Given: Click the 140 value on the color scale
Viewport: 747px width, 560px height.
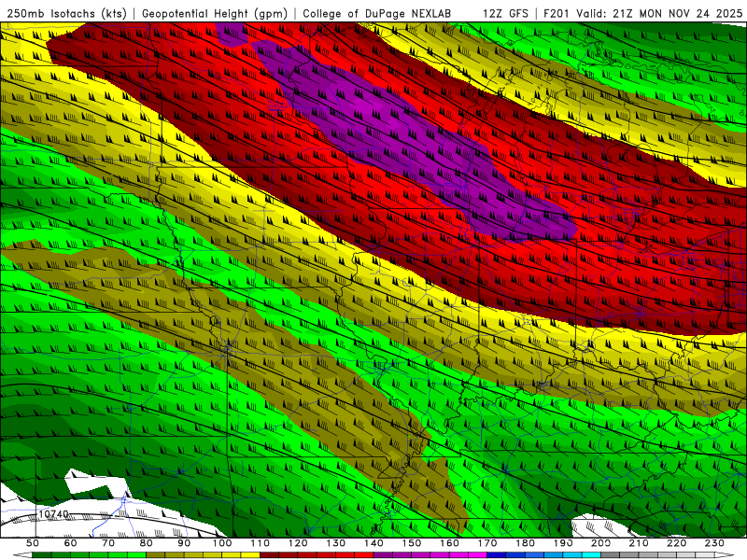Looking at the screenshot, I should [373, 543].
